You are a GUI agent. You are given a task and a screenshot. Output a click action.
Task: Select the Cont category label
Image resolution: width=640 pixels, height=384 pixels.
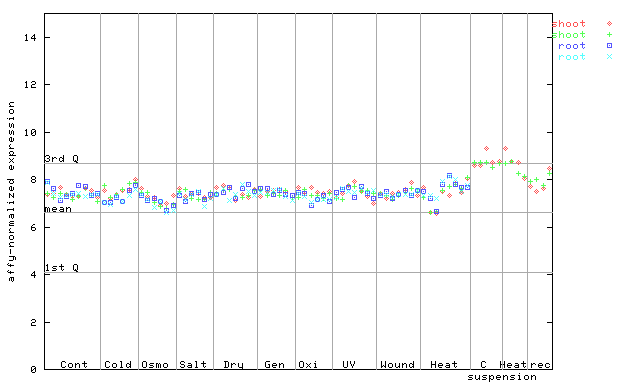coord(74,364)
